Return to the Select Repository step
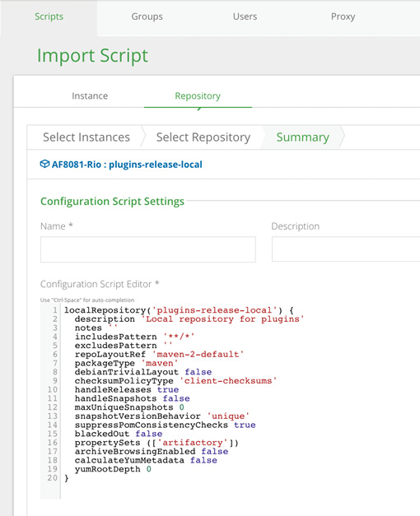Screen dimensions: 420x516 tap(203, 137)
